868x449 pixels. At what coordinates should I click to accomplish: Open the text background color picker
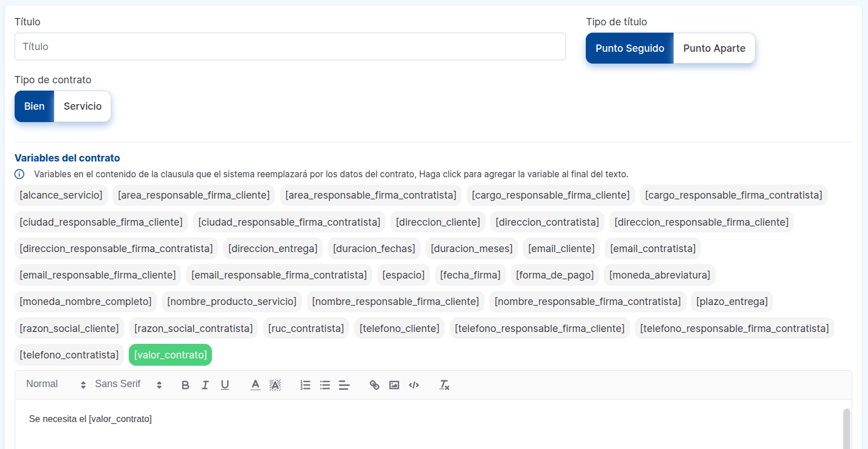275,385
